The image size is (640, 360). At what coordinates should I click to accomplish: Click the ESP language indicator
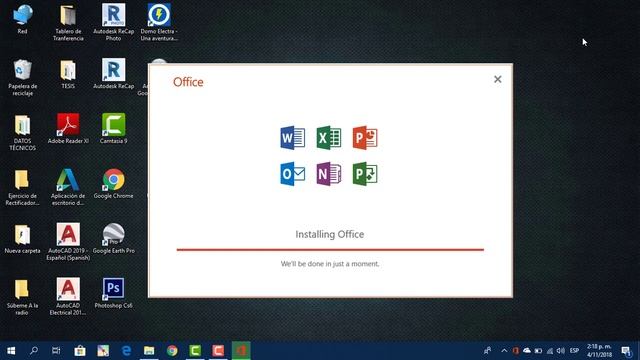[x=574, y=351]
